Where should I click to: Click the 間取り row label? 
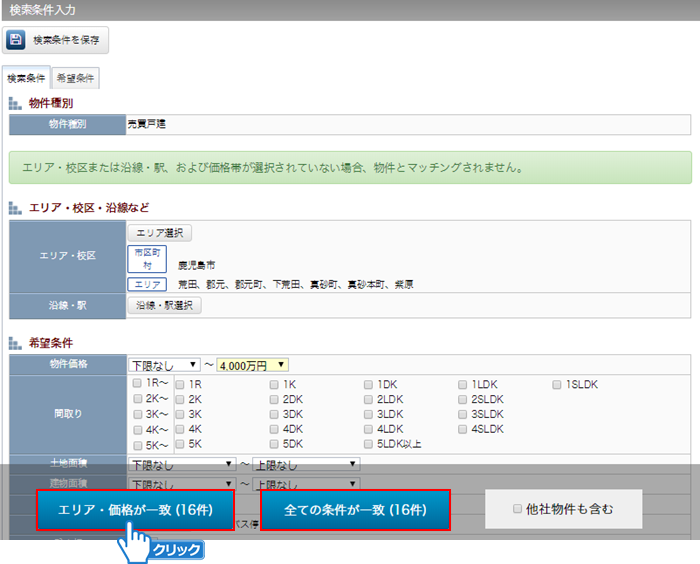pos(68,414)
